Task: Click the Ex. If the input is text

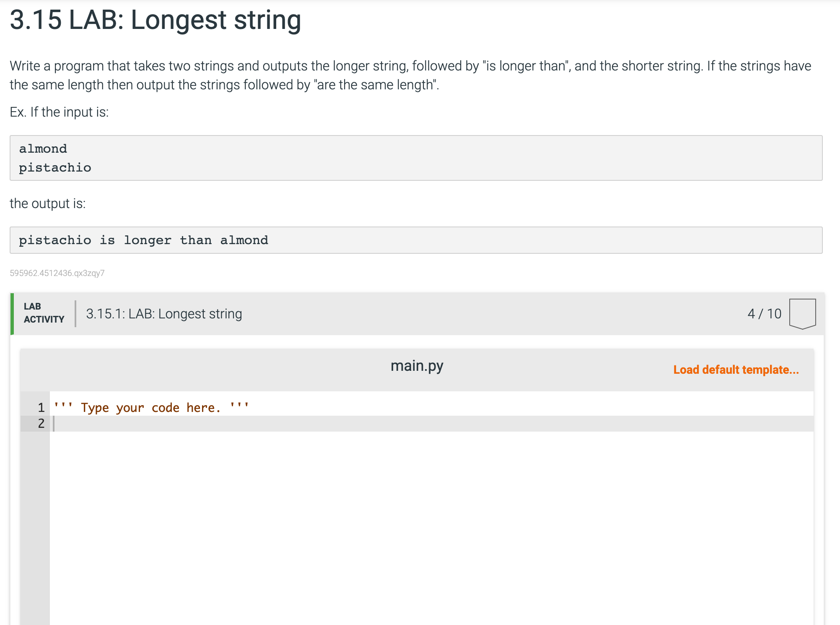Action: click(59, 112)
